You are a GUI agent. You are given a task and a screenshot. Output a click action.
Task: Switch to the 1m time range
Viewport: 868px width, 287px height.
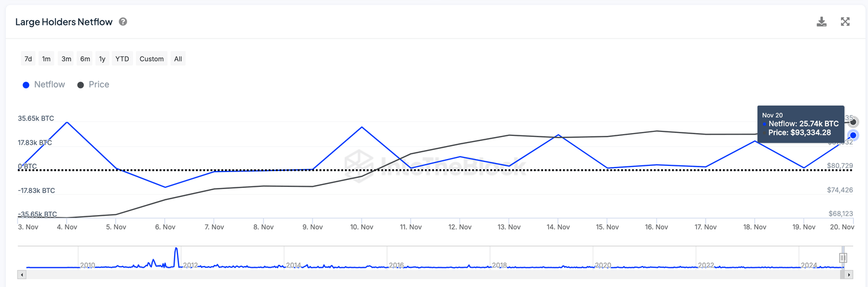coord(46,59)
